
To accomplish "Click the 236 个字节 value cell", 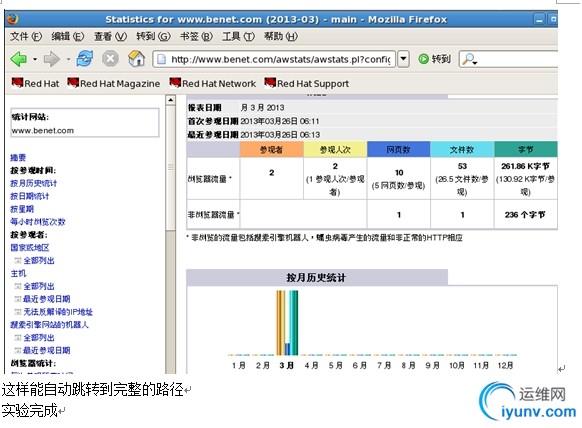I will tap(526, 214).
